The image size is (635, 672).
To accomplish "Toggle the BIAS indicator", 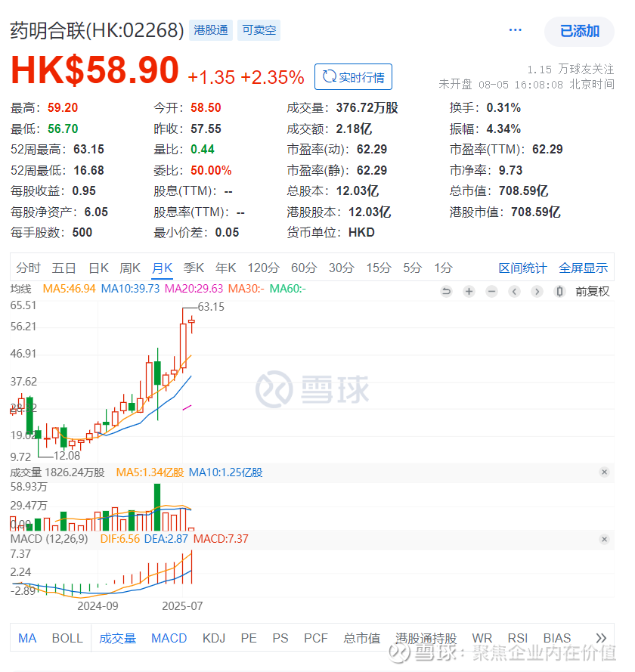I will (557, 638).
